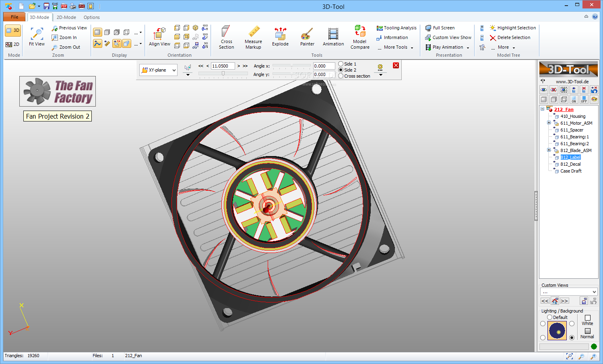The height and width of the screenshot is (364, 603).
Task: Select the Side 2 radio button
Action: pyautogui.click(x=341, y=70)
